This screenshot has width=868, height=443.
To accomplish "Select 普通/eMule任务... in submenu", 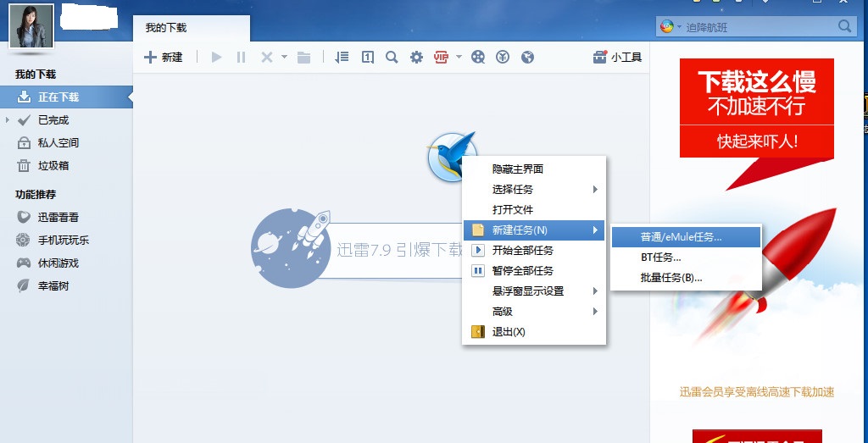I will coord(686,236).
